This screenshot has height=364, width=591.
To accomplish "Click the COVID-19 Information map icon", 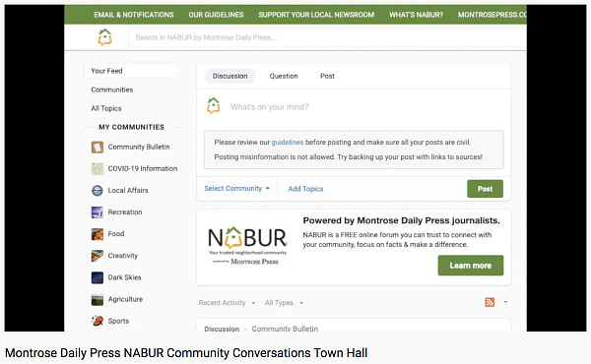I will [x=98, y=168].
